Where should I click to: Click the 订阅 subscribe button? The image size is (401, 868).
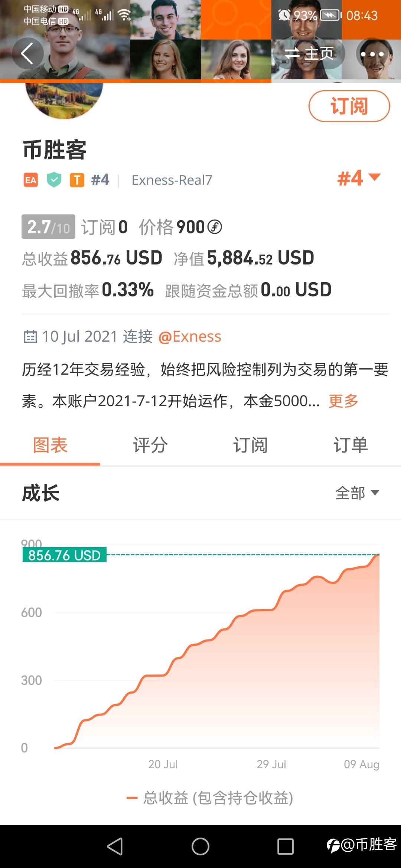point(349,106)
